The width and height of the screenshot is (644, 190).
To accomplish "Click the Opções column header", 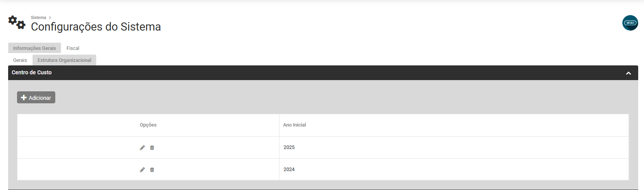I will [148, 125].
